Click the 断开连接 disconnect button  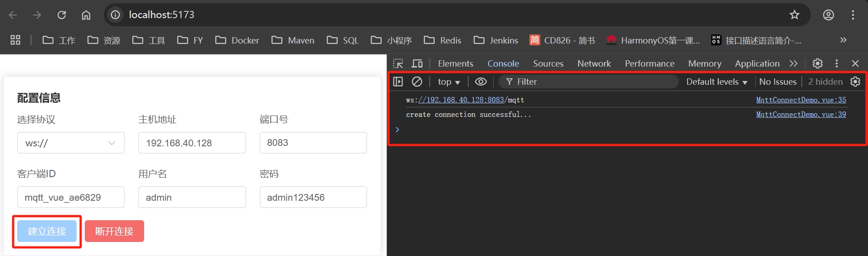click(x=114, y=232)
